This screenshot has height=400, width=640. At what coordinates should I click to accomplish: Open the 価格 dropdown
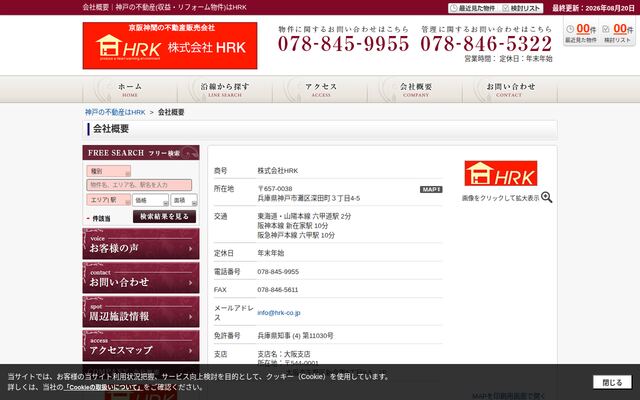pos(150,200)
